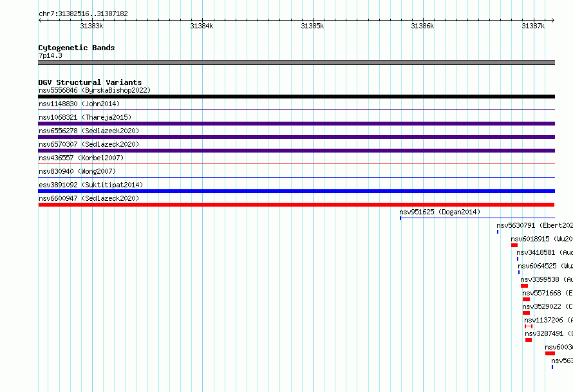This screenshot has width=573, height=392.
Task: Click the chr7:31382516..31387182 coordinate label
Action: point(83,14)
